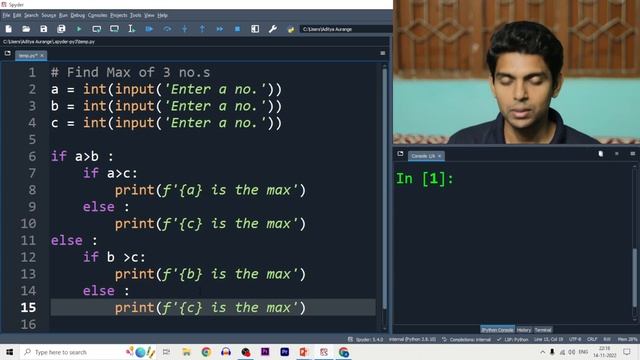
Task: Click the Open file folder icon
Action: click(26, 29)
